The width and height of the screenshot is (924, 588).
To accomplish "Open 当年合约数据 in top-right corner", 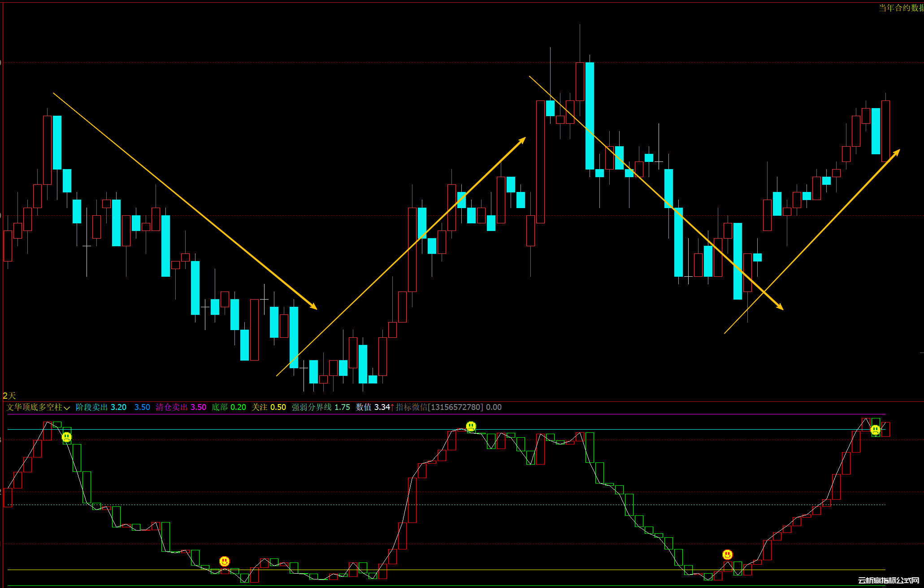I will pyautogui.click(x=900, y=8).
